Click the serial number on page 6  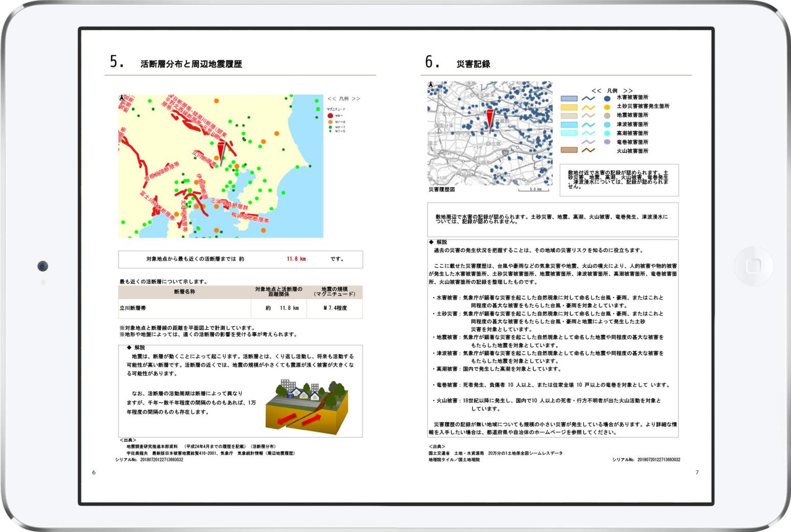pyautogui.click(x=149, y=460)
